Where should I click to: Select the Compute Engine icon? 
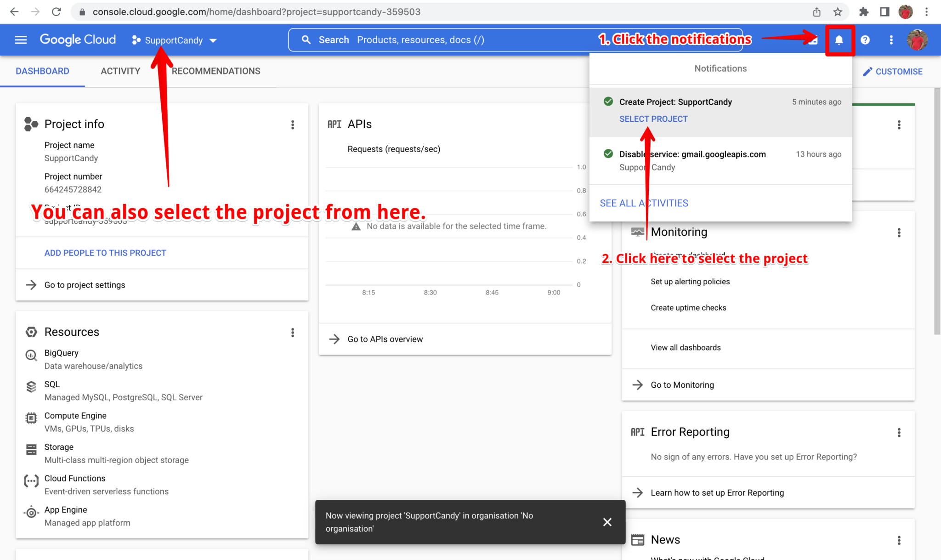coord(31,418)
